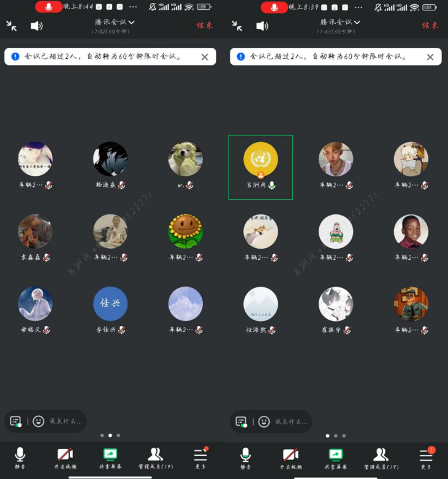
Task: Tap 说点什么 chat input in left meeting
Action: pyautogui.click(x=65, y=421)
